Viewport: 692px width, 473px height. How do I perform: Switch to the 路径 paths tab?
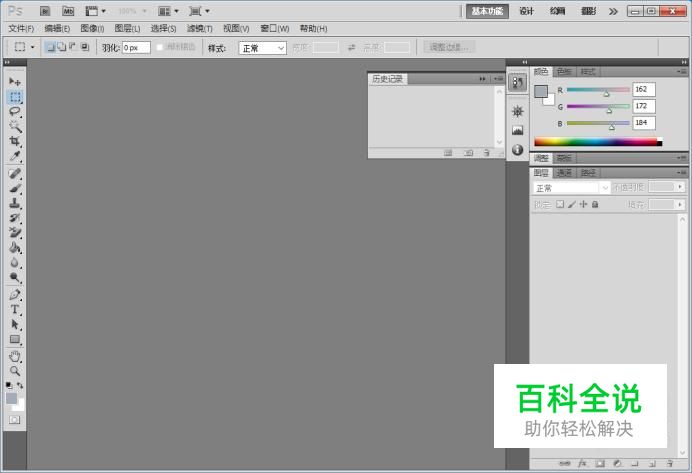(x=588, y=173)
